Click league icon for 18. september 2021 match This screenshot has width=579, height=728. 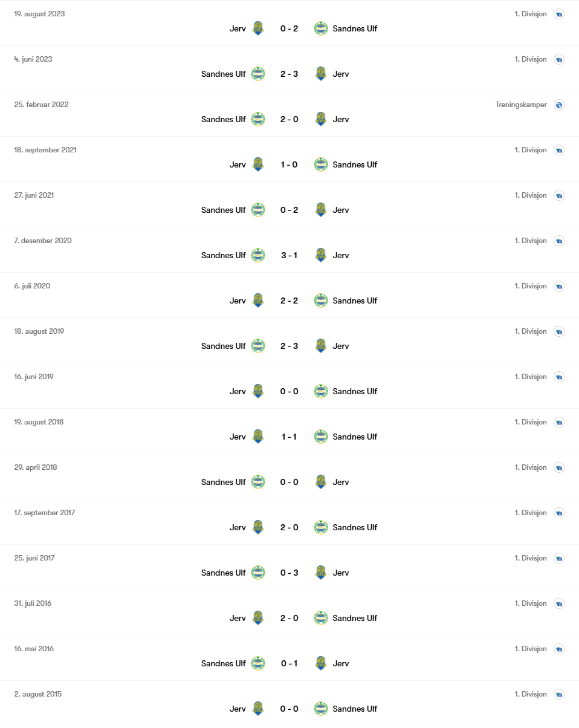coord(559,150)
